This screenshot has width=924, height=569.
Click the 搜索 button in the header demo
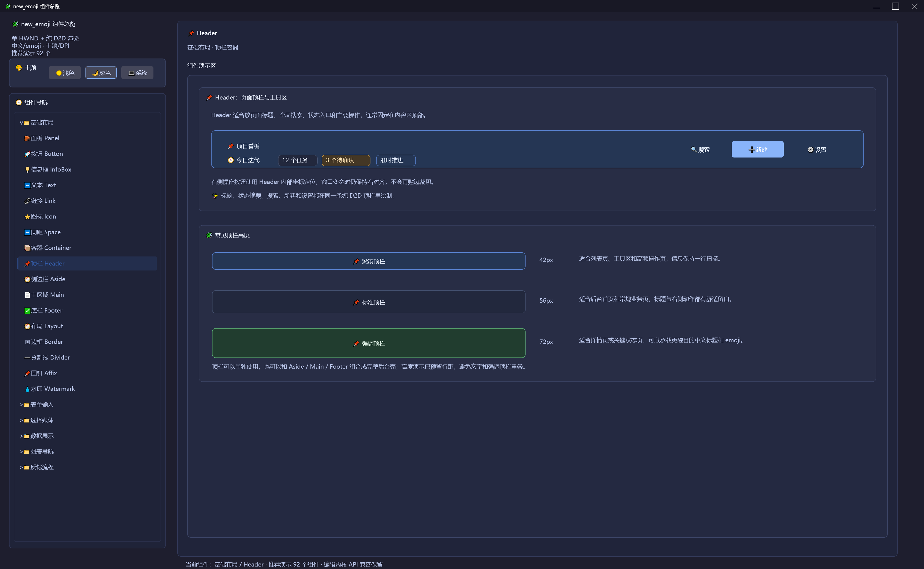click(700, 150)
